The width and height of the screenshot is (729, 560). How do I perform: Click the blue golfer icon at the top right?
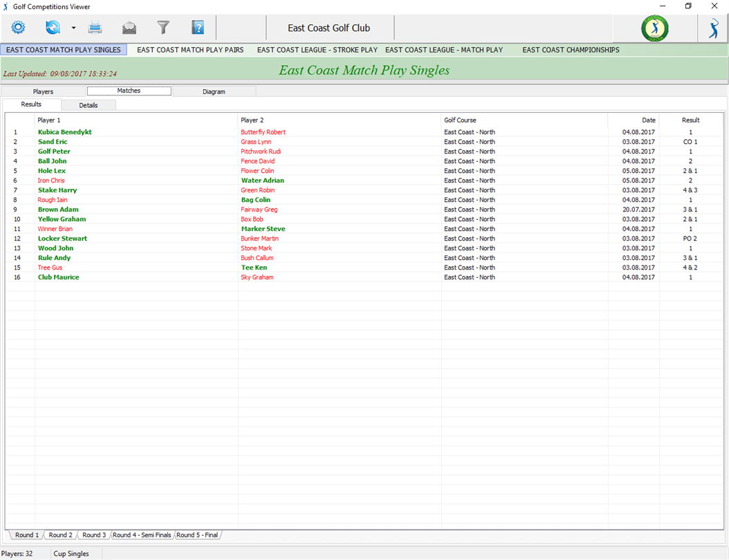tap(713, 28)
